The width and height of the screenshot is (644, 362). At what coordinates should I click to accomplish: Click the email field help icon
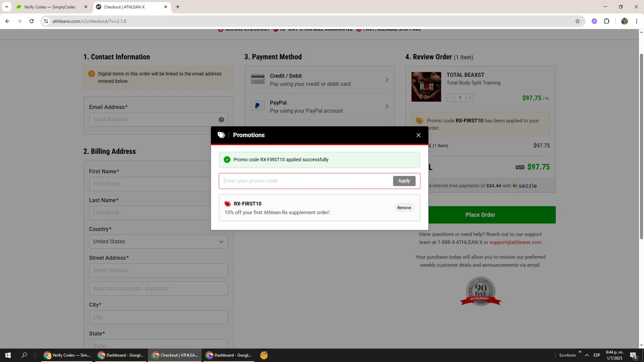(x=221, y=120)
